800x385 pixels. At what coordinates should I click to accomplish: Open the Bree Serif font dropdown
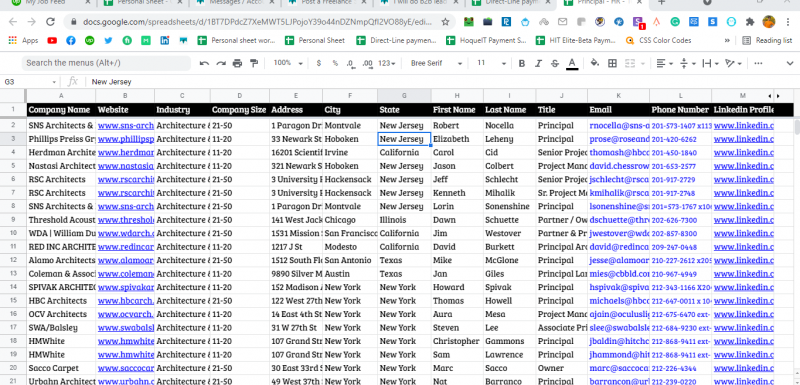coord(436,63)
